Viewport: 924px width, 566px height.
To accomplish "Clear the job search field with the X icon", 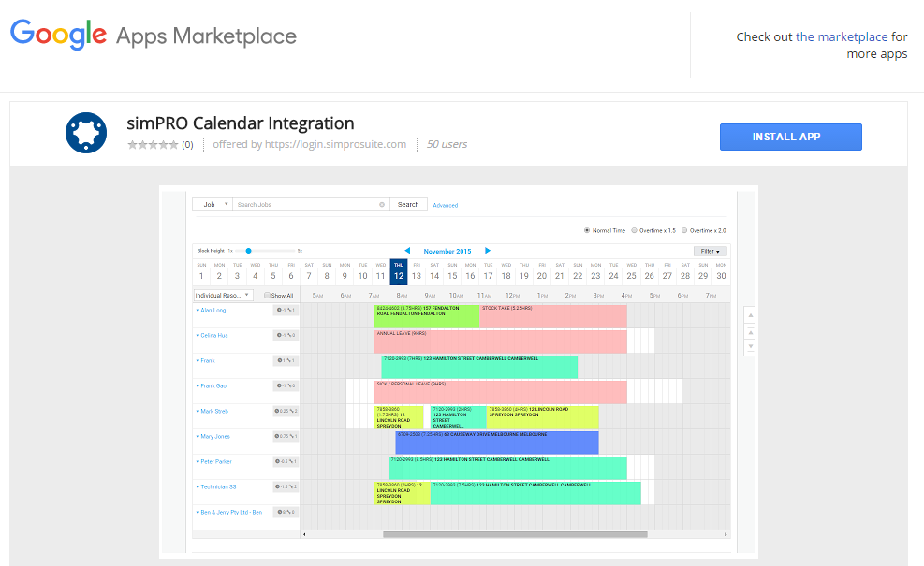I will [380, 204].
